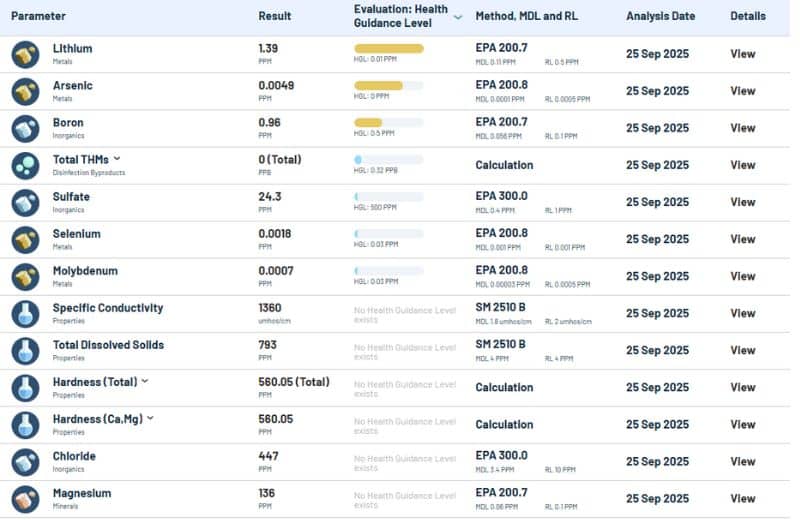800x520 pixels.
Task: Click the Magnesium minerals icon
Action: point(25,498)
